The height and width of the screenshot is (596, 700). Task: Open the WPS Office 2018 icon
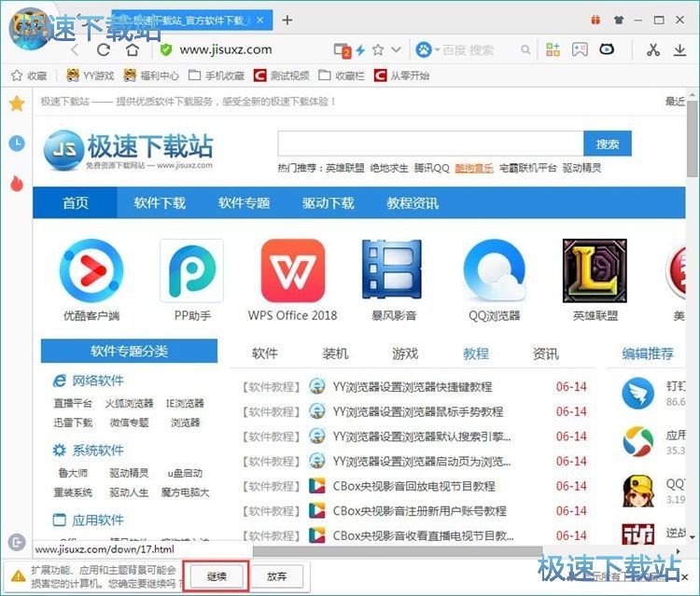(x=293, y=270)
